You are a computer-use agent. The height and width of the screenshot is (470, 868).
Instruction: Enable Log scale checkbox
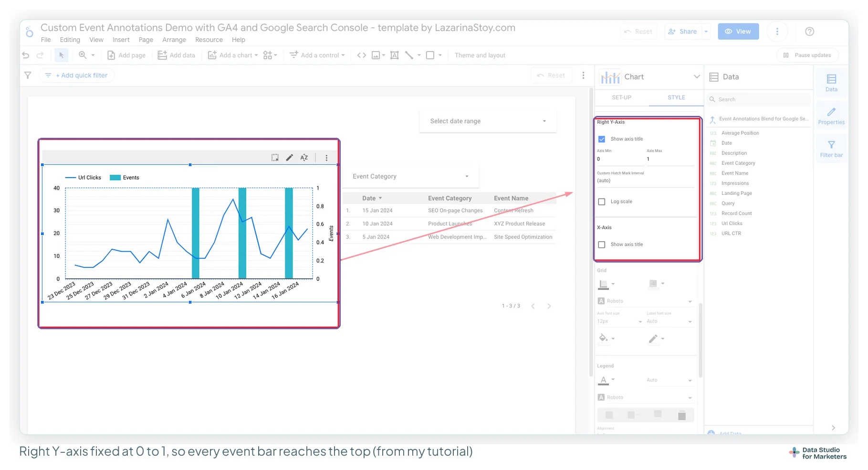pos(602,202)
